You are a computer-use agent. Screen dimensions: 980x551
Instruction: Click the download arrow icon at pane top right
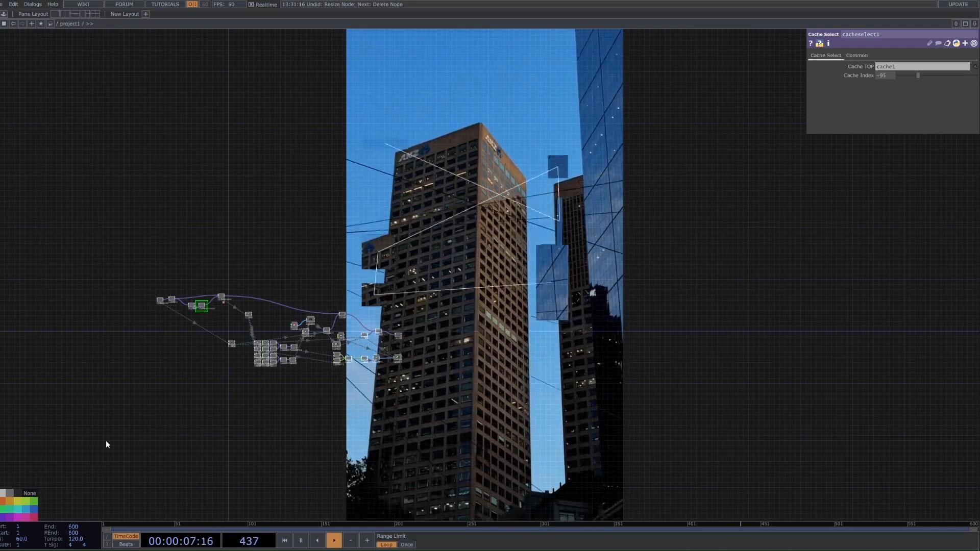(x=974, y=23)
